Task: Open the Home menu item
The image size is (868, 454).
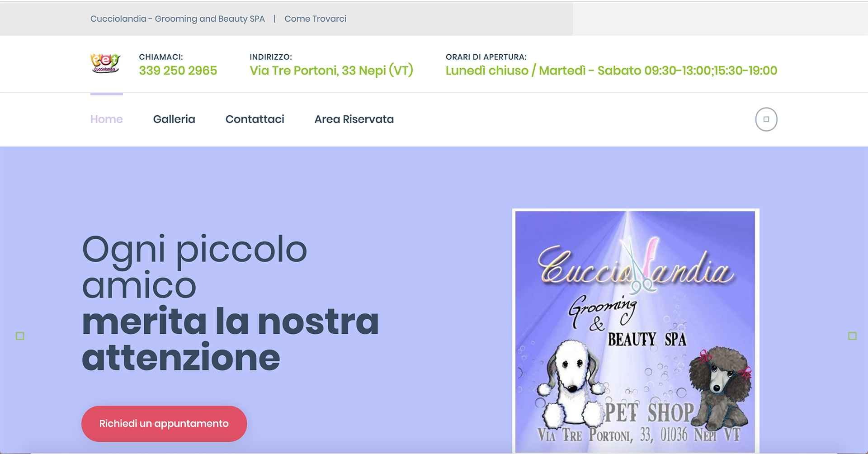Action: pyautogui.click(x=107, y=119)
